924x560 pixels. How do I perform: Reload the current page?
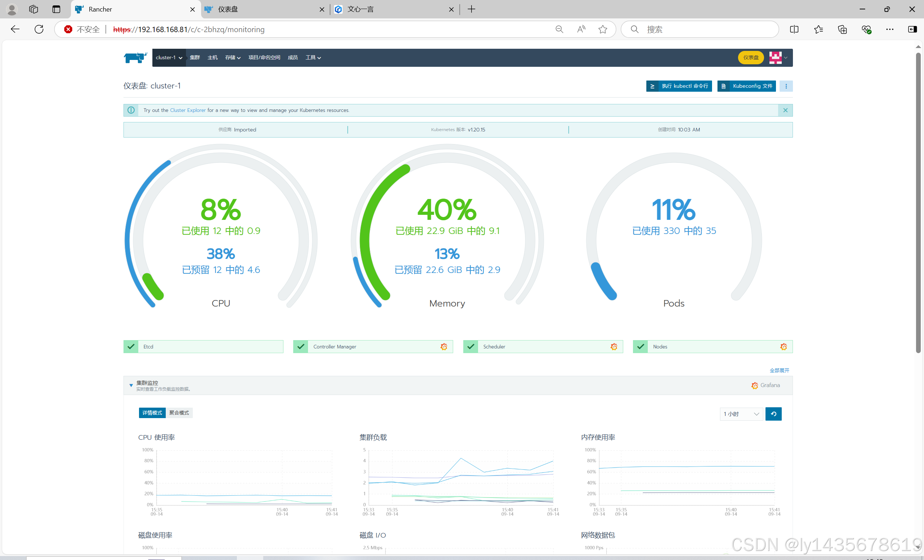click(x=39, y=29)
